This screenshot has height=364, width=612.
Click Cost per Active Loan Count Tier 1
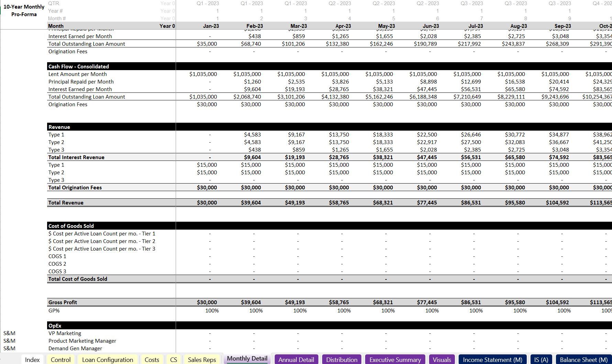click(102, 233)
